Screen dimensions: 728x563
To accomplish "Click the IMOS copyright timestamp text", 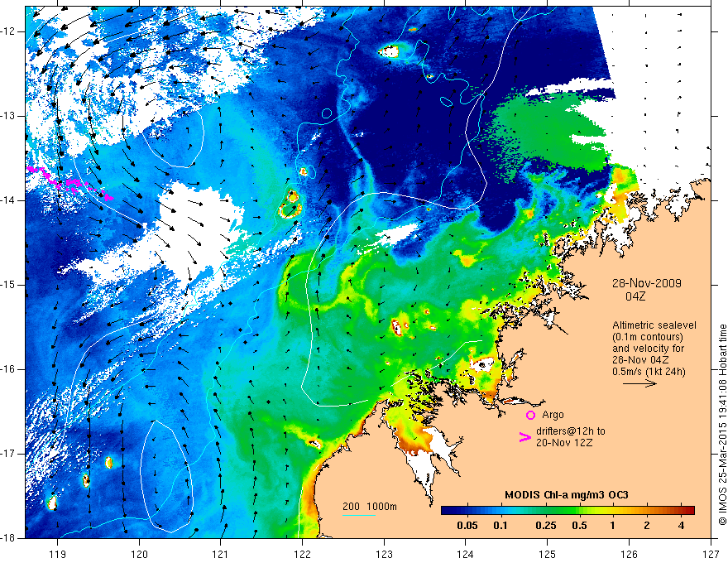I will pyautogui.click(x=722, y=425).
